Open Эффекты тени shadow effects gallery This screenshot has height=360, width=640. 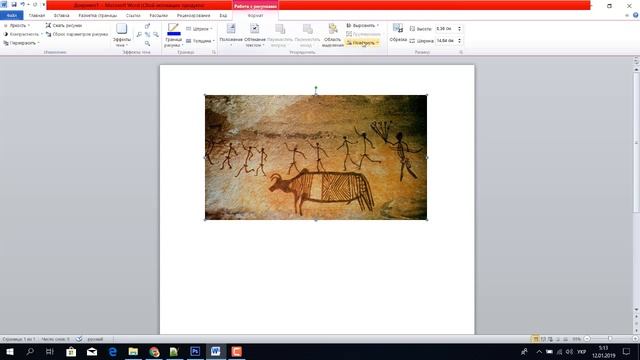tap(122, 35)
